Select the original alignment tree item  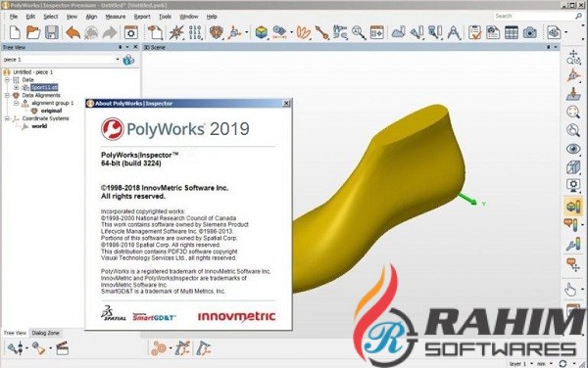[x=51, y=111]
